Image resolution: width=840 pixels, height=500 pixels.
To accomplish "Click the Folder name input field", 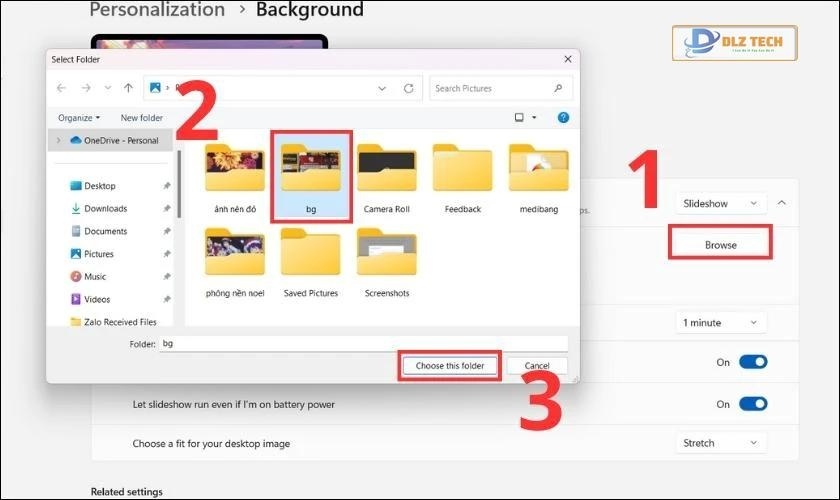I will [x=360, y=343].
